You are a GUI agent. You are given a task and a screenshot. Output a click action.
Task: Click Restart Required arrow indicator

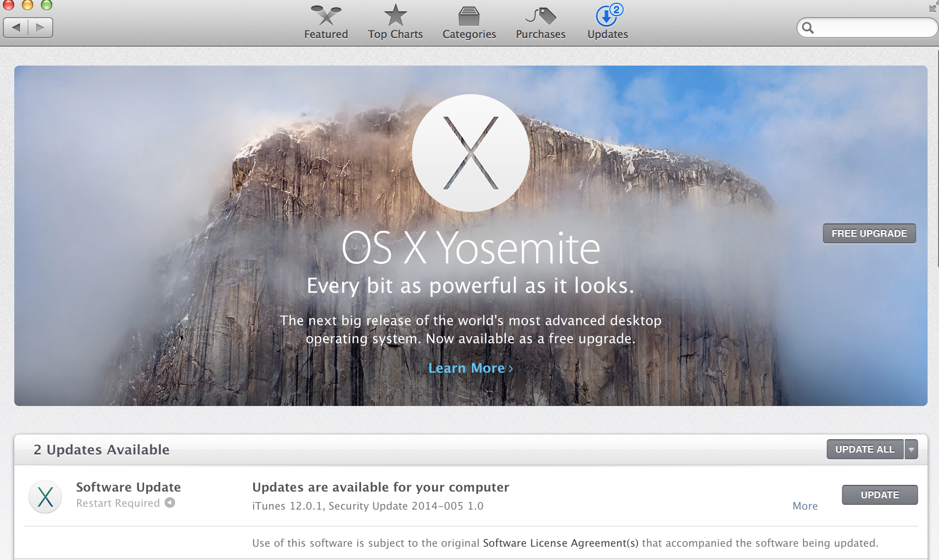click(x=170, y=502)
